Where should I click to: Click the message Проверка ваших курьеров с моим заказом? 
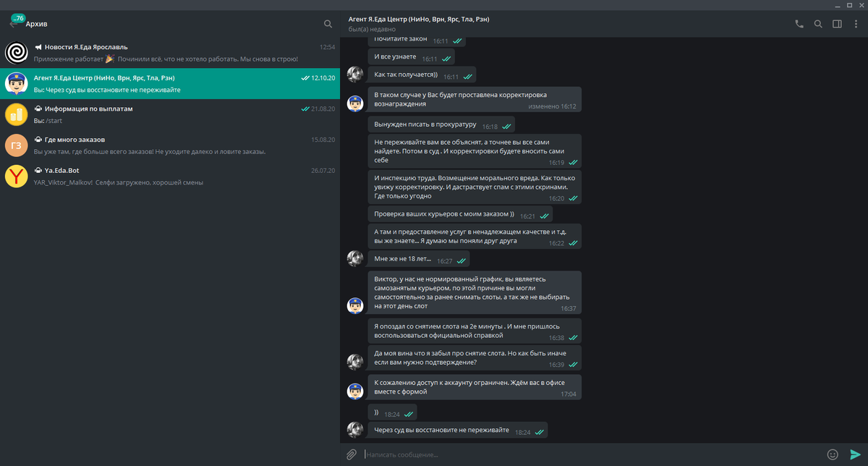pos(459,214)
